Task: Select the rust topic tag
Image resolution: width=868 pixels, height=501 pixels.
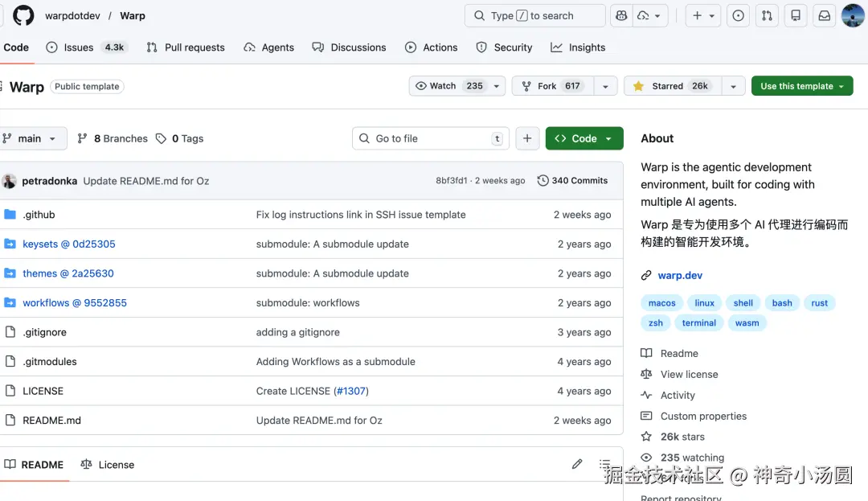Action: pyautogui.click(x=819, y=303)
